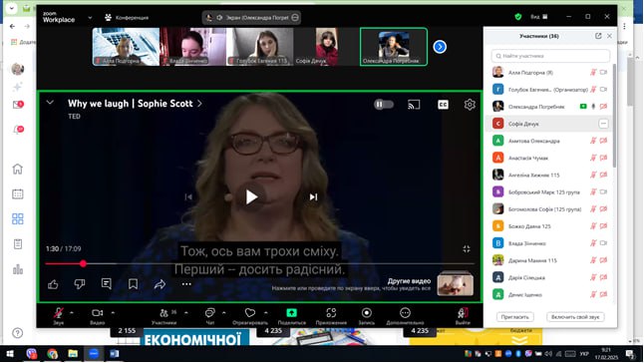Image resolution: width=644 pixels, height=363 pixels.
Task: Click the red video progress scrubber
Action: [83, 263]
